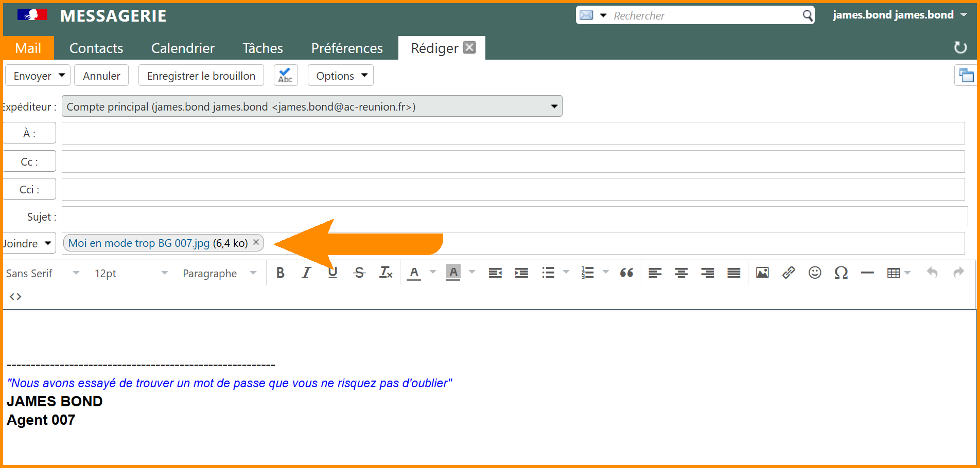The image size is (980, 468).
Task: Switch to the Calendrier tab
Action: [183, 48]
